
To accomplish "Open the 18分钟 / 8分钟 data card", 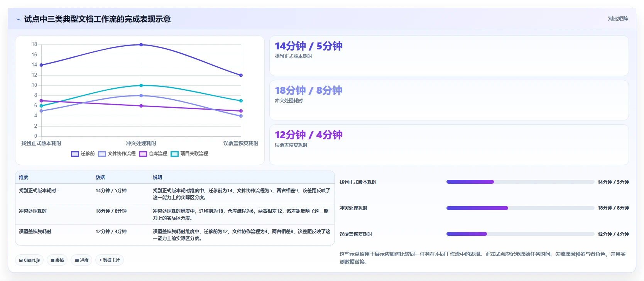I will pyautogui.click(x=449, y=100).
